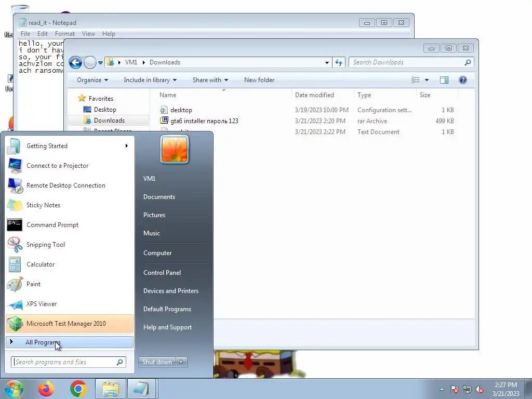Refresh the Downloads folder view
This screenshot has width=532, height=399.
click(339, 62)
